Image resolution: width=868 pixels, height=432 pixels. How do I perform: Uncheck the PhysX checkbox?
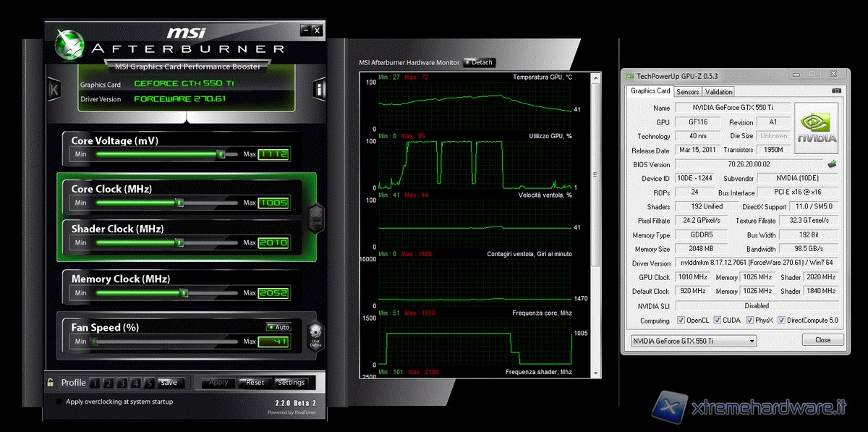[x=749, y=321]
